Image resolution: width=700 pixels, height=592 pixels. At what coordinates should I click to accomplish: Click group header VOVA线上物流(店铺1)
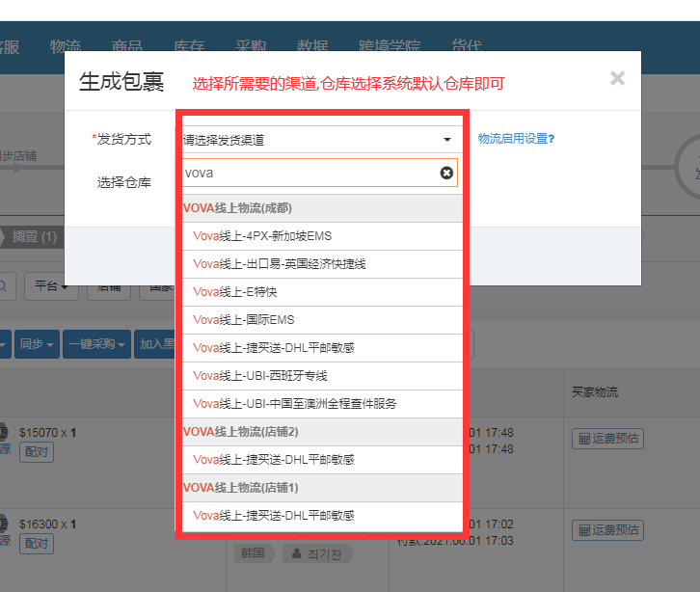tap(322, 488)
